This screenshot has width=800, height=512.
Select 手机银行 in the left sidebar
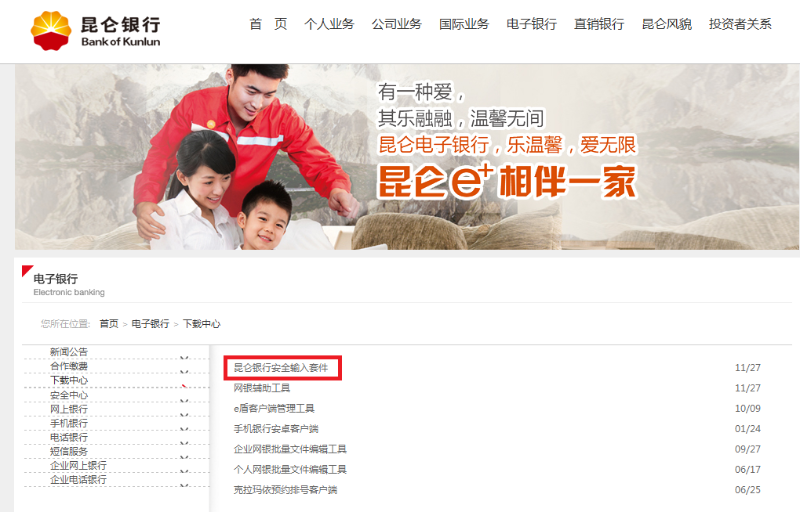tap(69, 423)
